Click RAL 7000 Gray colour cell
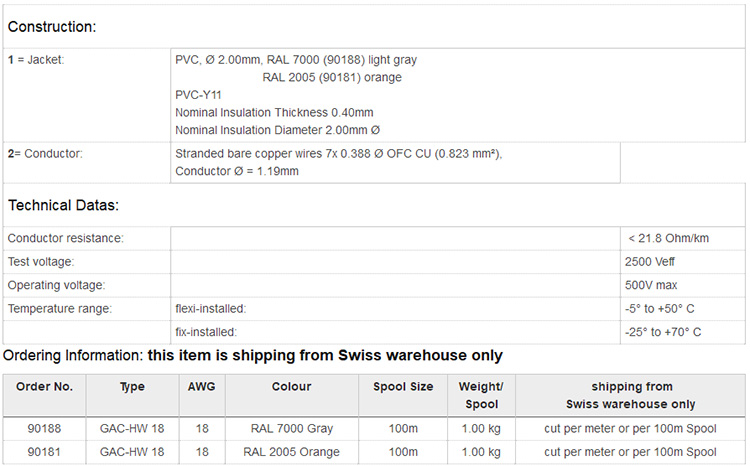Screen dimensions: 750x466 pos(291,428)
